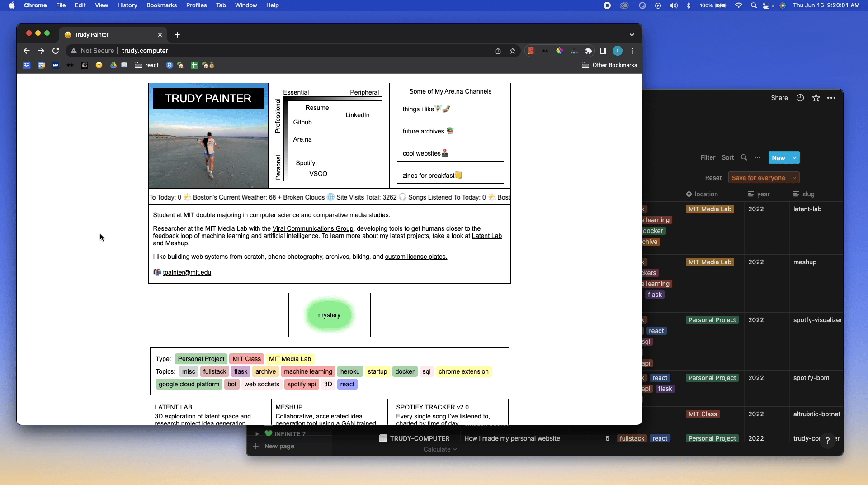
Task: Open the Bookmarks menu in menu bar
Action: (161, 5)
